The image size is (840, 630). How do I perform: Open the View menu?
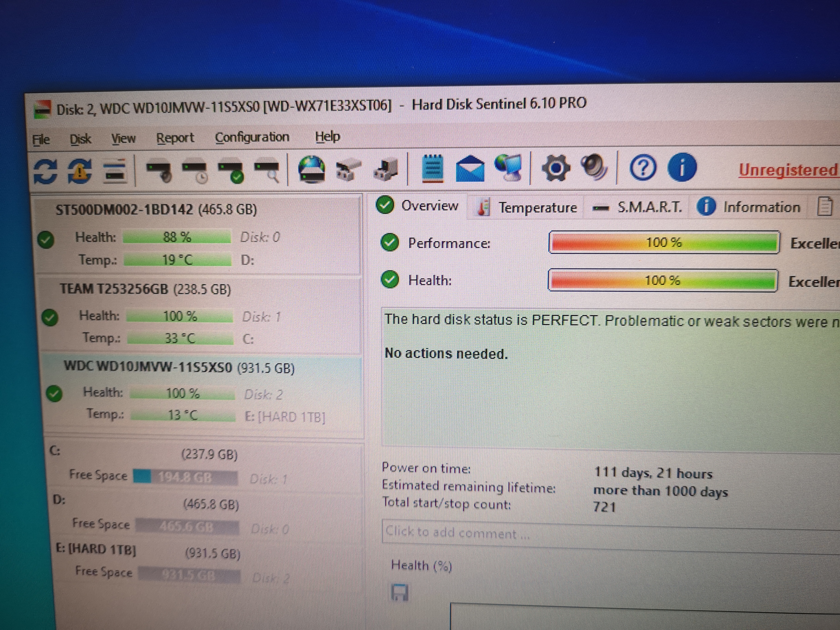(123, 138)
